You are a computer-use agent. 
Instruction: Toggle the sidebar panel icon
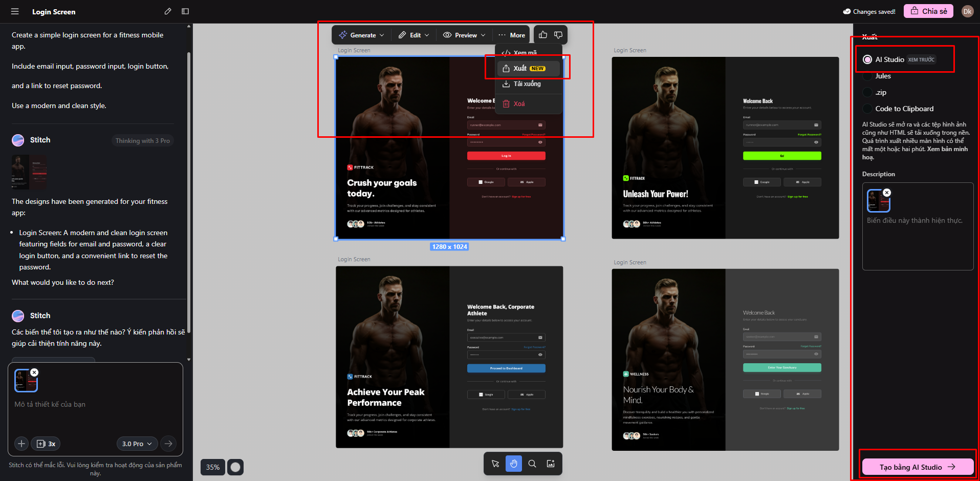(x=185, y=11)
